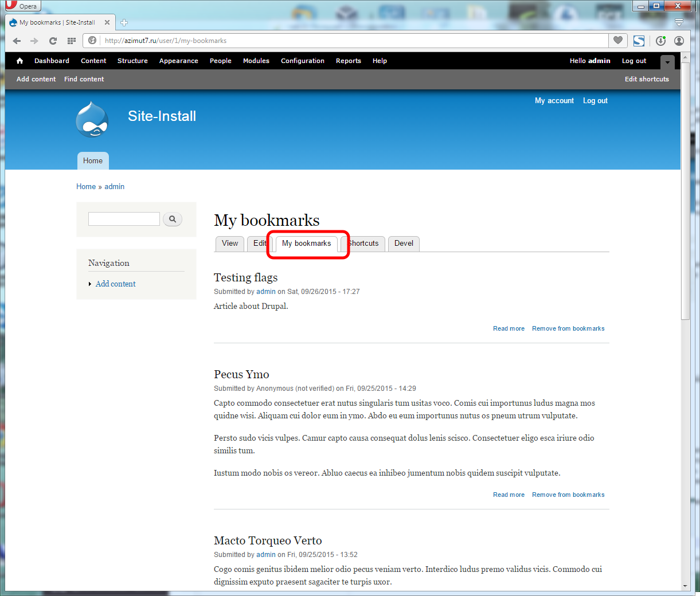Click the Find content shortcut
Screen dimensions: 700x596
[84, 79]
